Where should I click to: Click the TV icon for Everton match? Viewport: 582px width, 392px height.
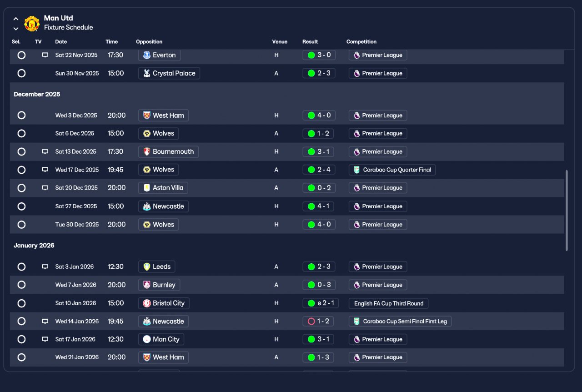click(45, 55)
